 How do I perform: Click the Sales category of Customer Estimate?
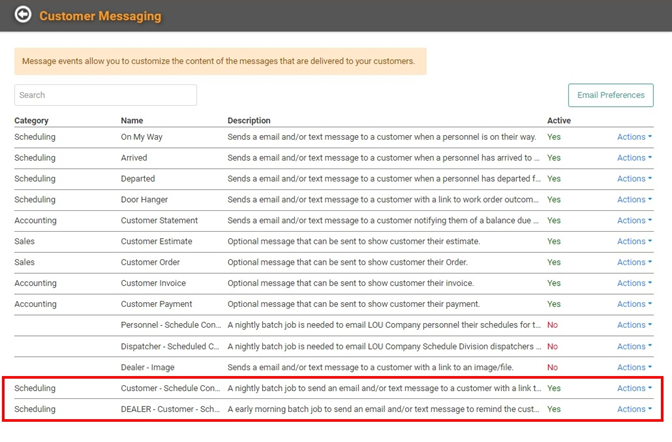point(24,241)
